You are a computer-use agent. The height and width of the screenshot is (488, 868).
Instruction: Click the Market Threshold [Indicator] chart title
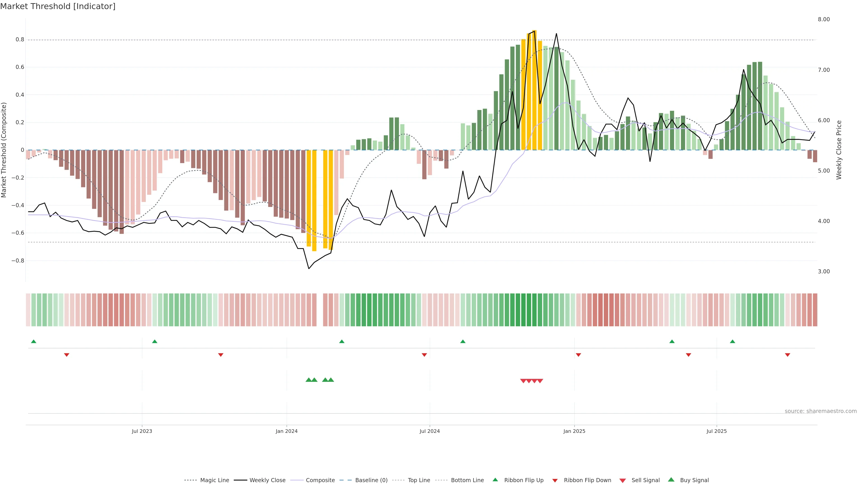[58, 6]
